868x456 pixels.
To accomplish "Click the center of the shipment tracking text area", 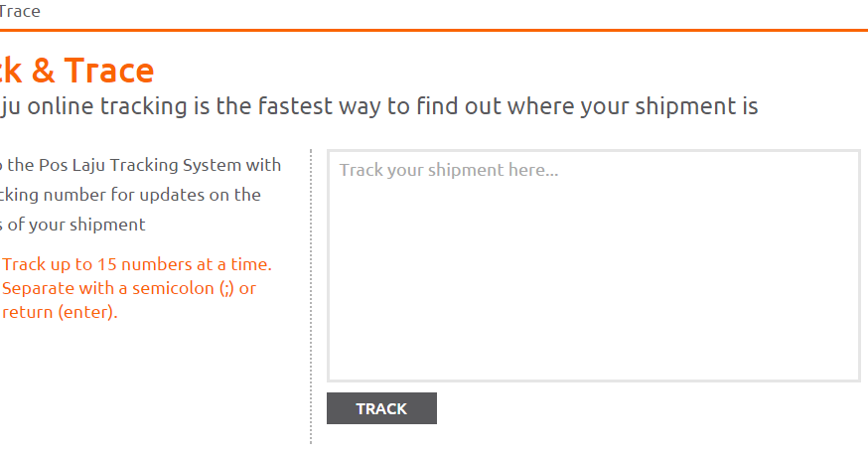I will point(593,265).
